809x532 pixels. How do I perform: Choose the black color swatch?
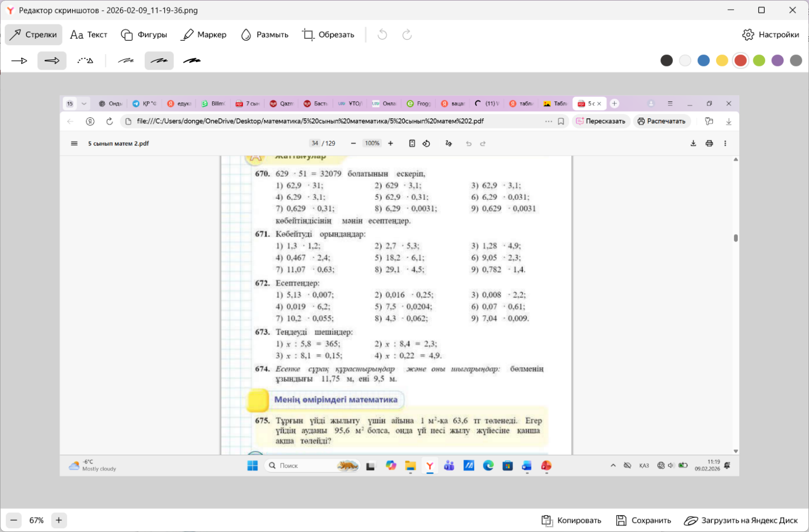coord(667,60)
